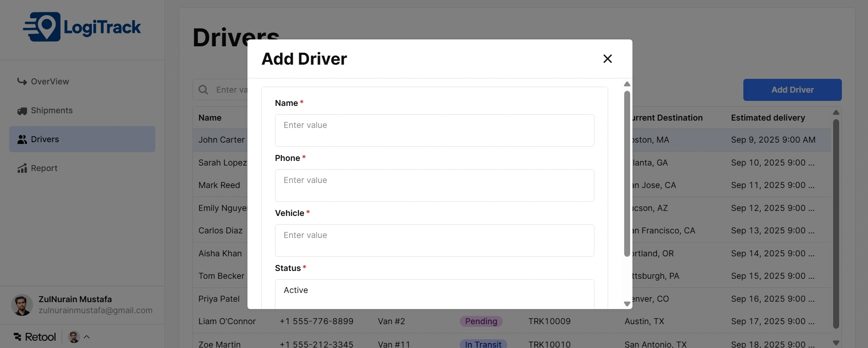Screen dimensions: 868x348
Task: Click the LogiTrack logo
Action: [82, 27]
